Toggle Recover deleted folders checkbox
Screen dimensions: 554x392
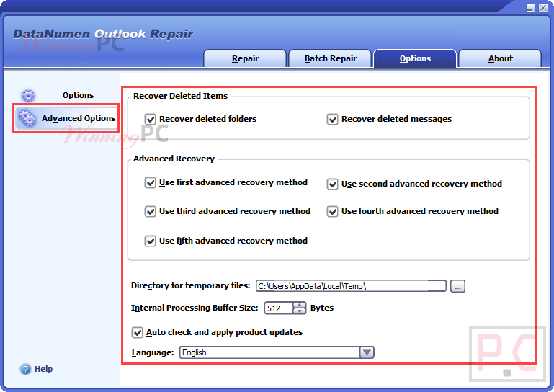(150, 119)
